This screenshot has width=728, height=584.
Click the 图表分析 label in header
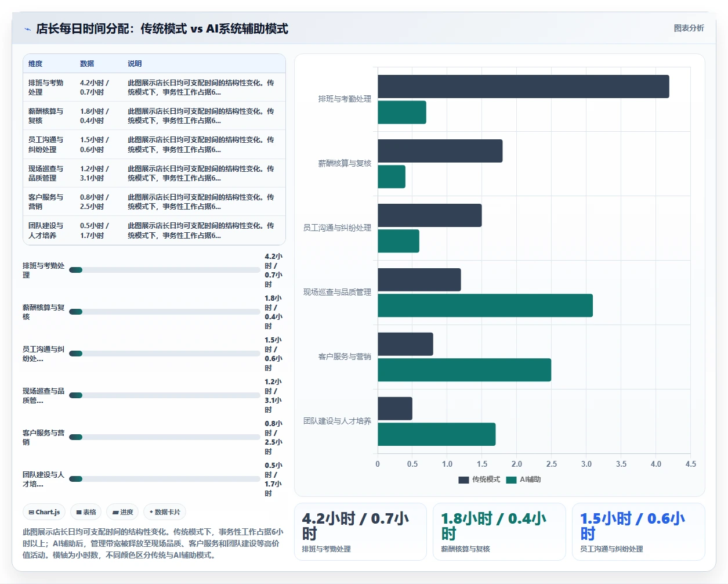coord(689,28)
